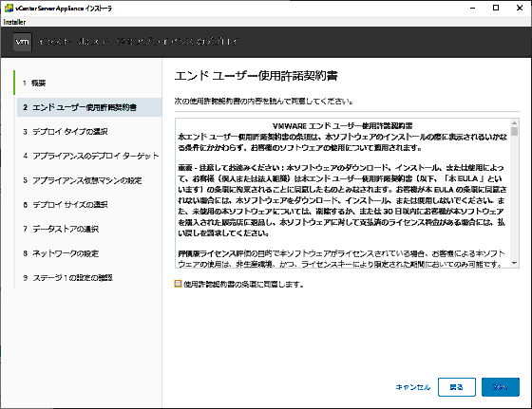The width and height of the screenshot is (532, 409).
Task: Open the Installer menu
Action: 14,22
